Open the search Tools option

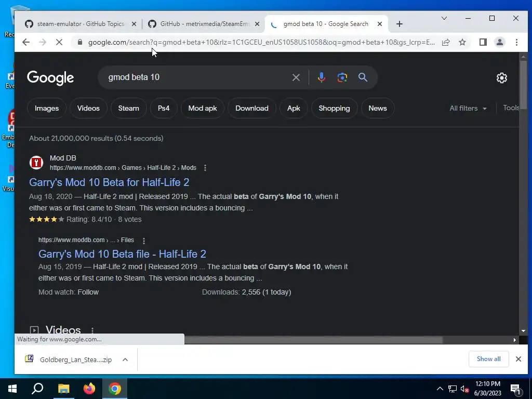[x=511, y=108]
